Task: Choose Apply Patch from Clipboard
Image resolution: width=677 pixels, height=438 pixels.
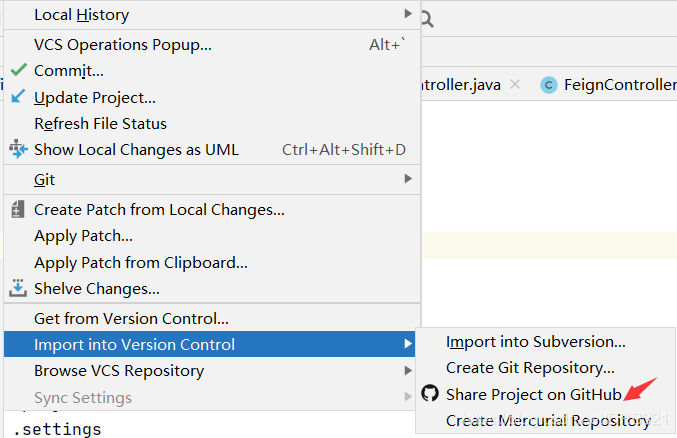Action: click(x=140, y=263)
